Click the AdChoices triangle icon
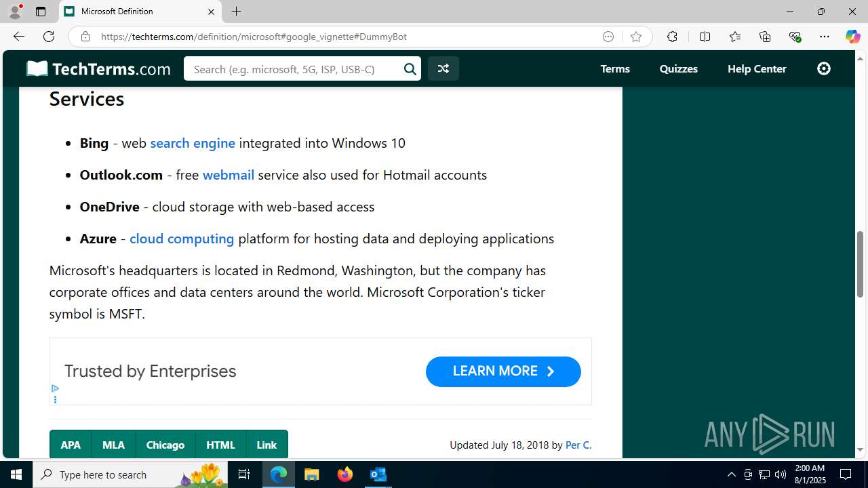The height and width of the screenshot is (488, 868). point(55,388)
